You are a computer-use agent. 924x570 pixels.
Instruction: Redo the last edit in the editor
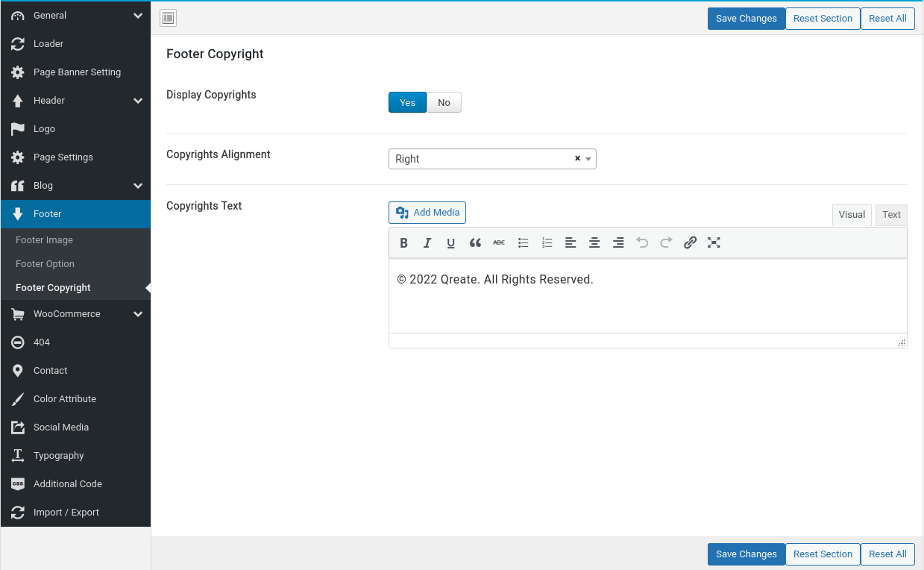coord(666,242)
